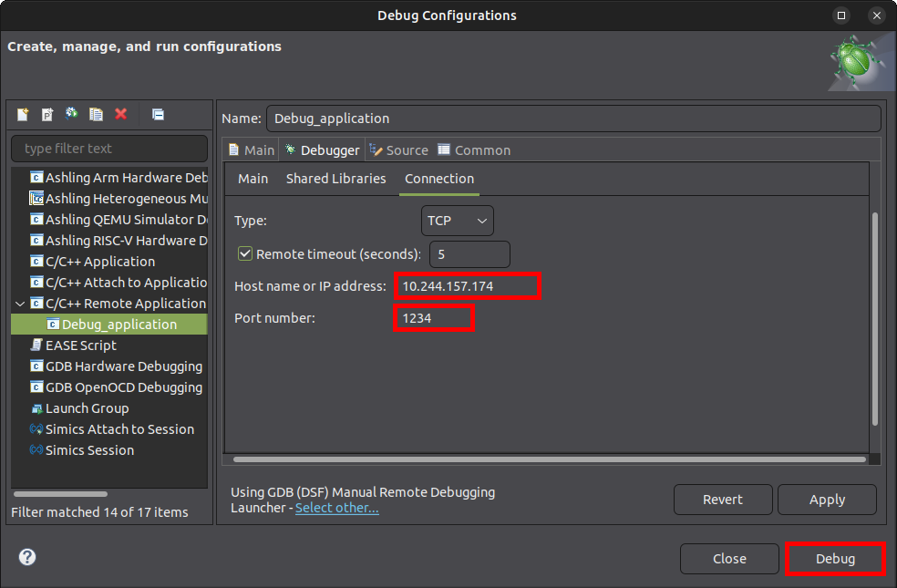Duplicate the selected launch configuration
Viewport: 897px width, 588px height.
96,114
